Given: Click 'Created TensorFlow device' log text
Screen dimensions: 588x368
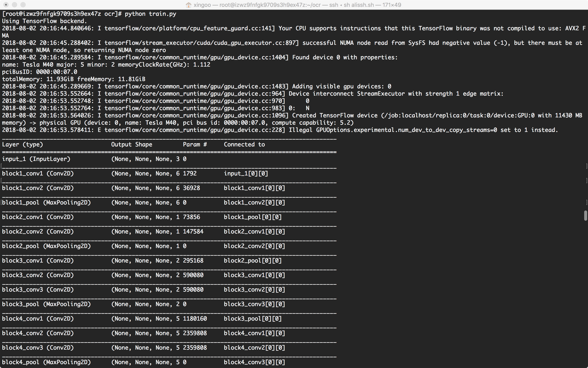Looking at the screenshot, I should pyautogui.click(x=335, y=116).
